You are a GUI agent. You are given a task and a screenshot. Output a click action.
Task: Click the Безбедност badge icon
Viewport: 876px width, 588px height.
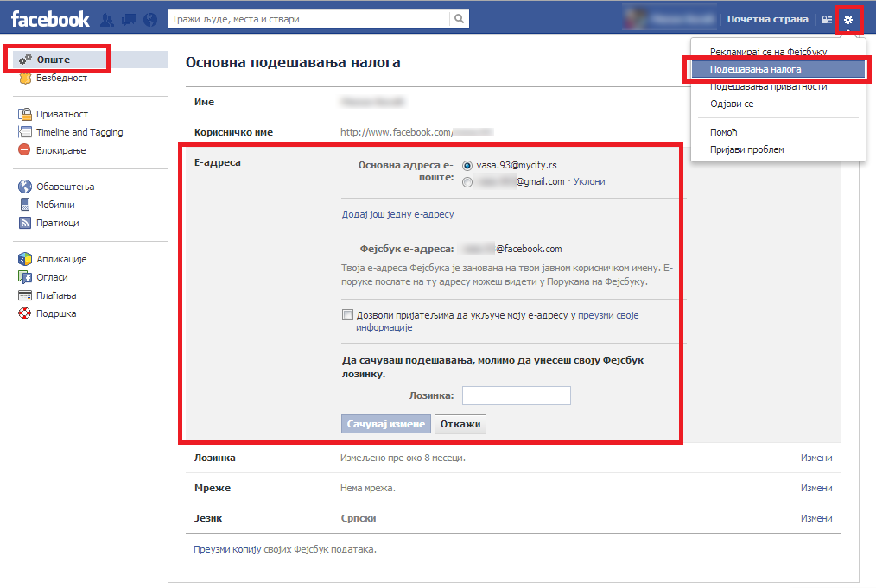pos(25,79)
